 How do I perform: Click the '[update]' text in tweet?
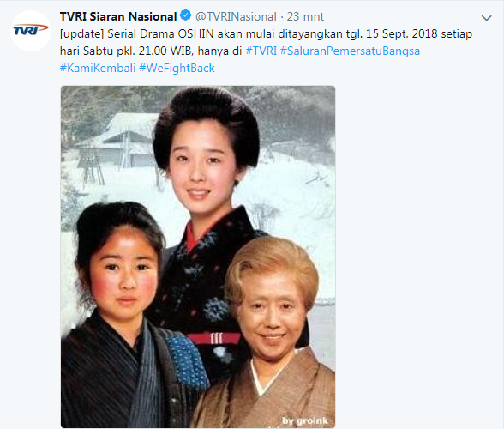click(82, 33)
